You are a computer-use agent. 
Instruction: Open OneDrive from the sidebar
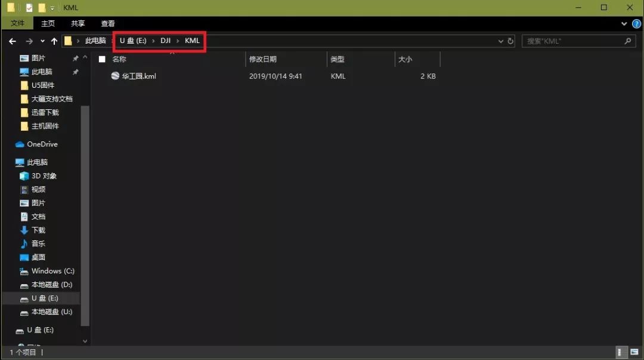coord(42,144)
